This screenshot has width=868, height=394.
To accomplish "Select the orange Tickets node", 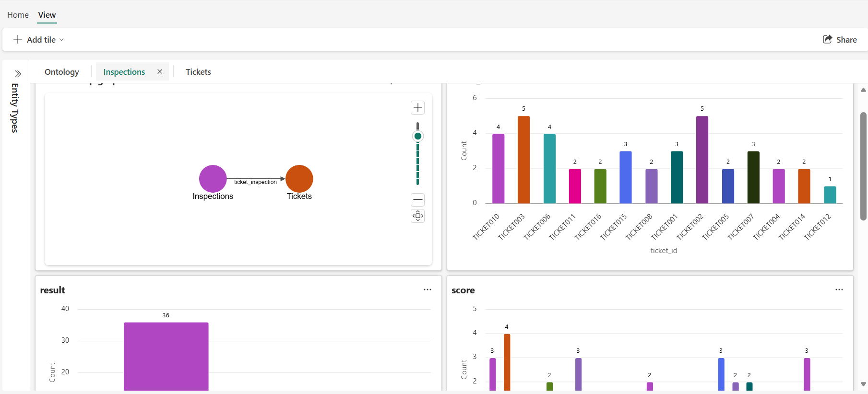I will 299,179.
